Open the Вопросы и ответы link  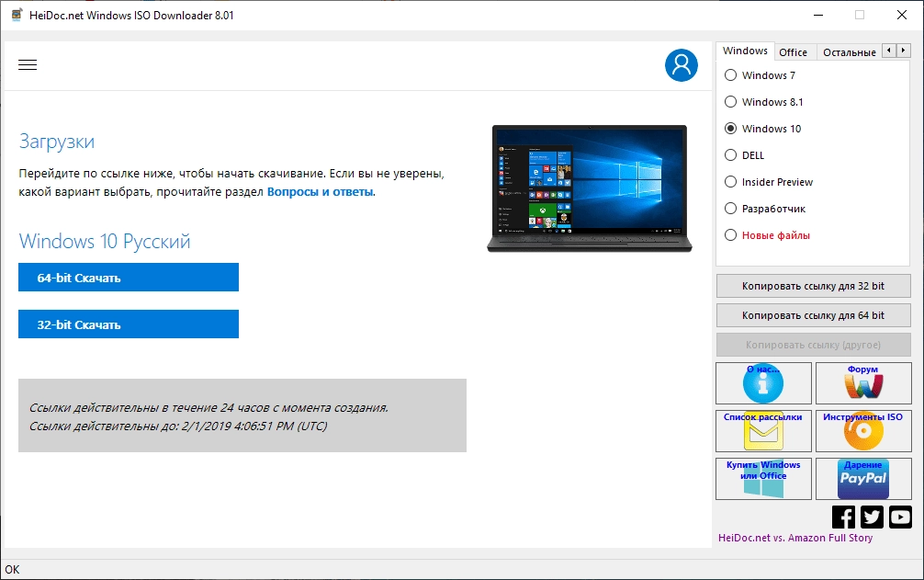[x=320, y=191]
